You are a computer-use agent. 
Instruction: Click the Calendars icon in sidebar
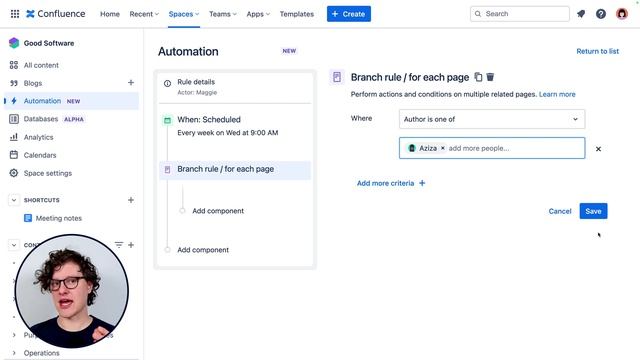pos(14,155)
